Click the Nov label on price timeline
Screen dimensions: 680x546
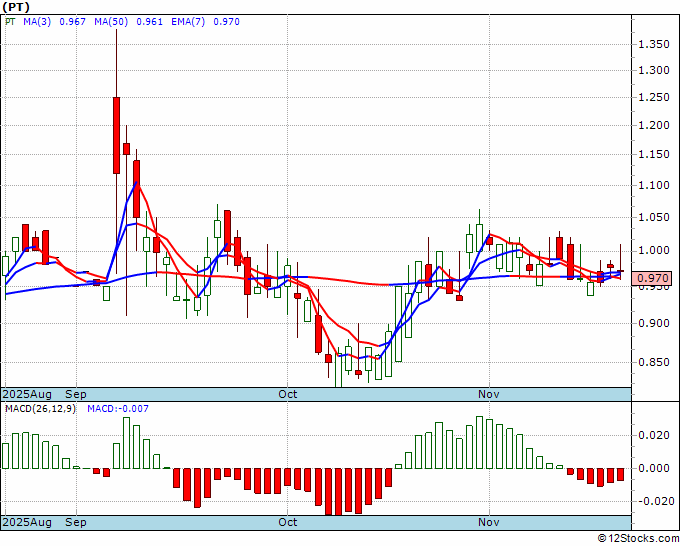click(x=489, y=394)
